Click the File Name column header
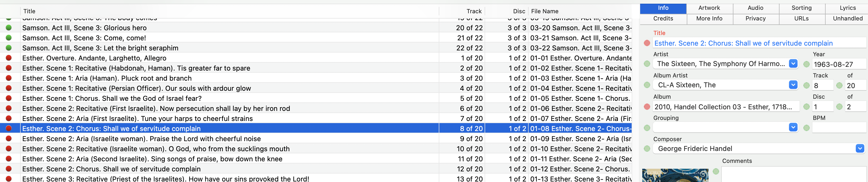868x182 pixels. click(544, 11)
